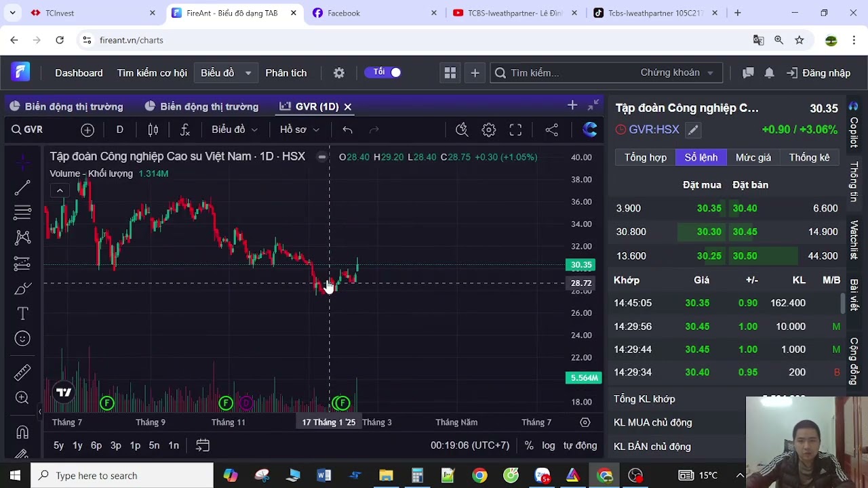Click the FireAnt logo icon
Image resolution: width=868 pixels, height=488 pixels.
[20, 72]
